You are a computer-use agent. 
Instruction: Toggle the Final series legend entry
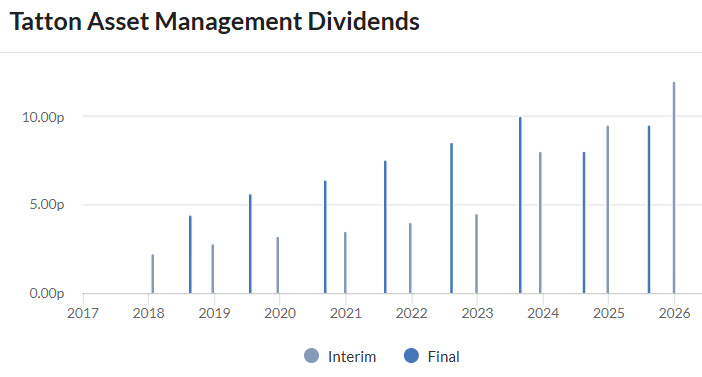[x=432, y=356]
